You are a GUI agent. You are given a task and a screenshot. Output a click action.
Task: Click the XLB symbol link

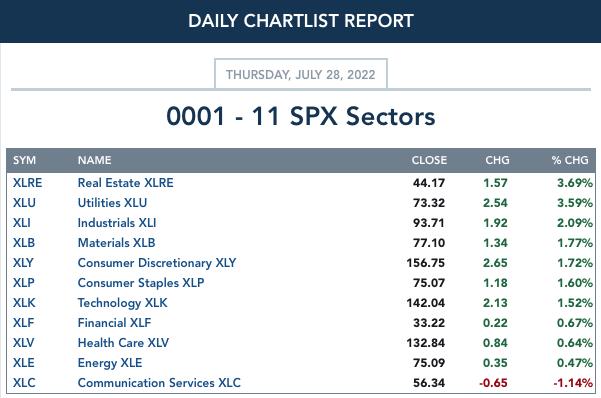point(24,243)
